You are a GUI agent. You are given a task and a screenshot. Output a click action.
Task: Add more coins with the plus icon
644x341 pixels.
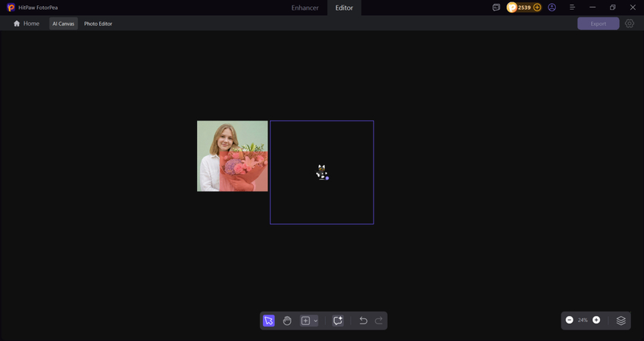point(537,8)
